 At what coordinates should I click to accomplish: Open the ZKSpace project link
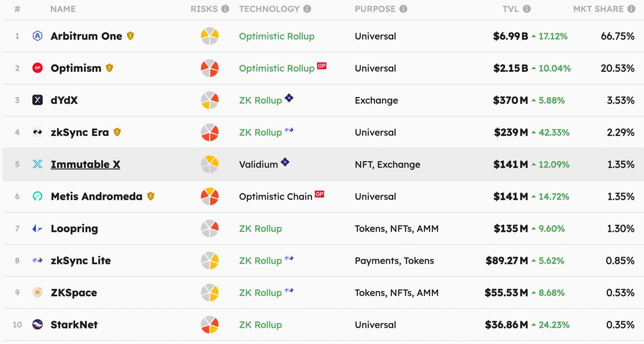pos(74,293)
